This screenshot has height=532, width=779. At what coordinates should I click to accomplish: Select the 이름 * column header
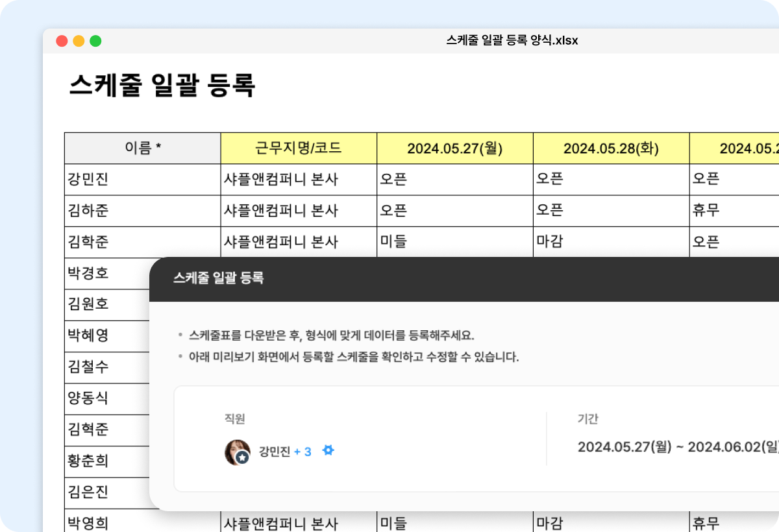142,148
